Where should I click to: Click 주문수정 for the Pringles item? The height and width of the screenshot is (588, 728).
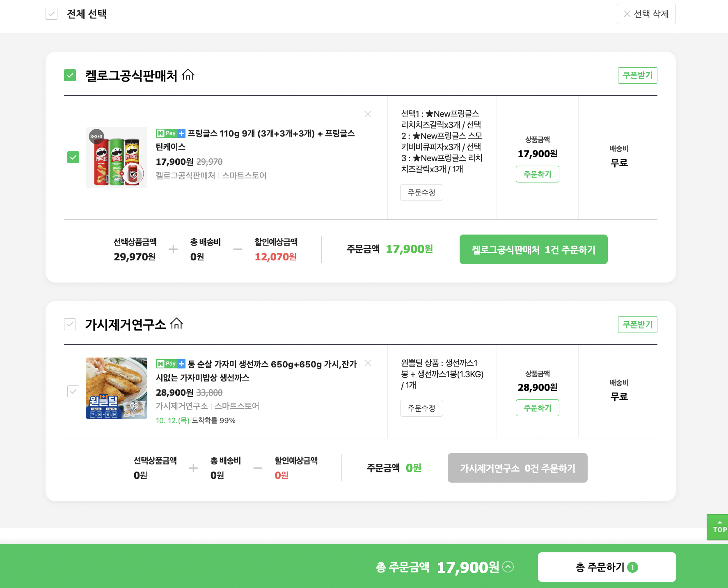(421, 193)
